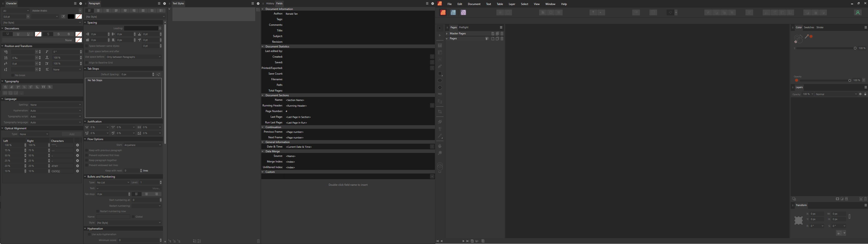Click the color picker eyedropper icon
The height and width of the screenshot is (244, 868).
(807, 37)
